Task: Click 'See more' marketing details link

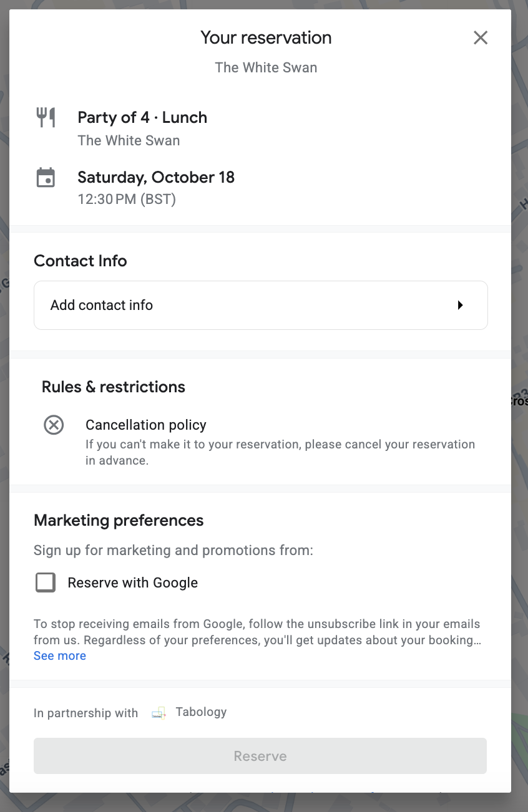Action: (x=60, y=656)
